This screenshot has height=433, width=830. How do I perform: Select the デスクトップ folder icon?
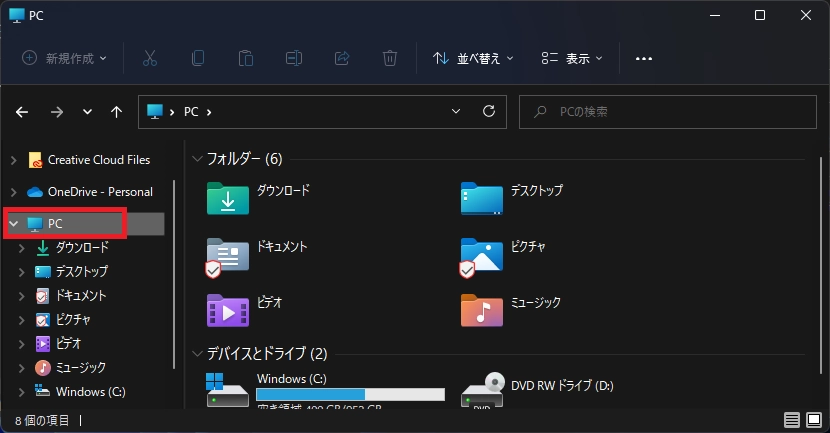pyautogui.click(x=482, y=199)
